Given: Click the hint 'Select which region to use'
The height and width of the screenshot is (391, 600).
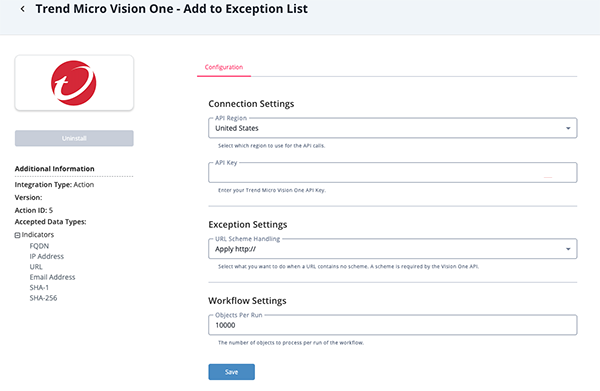Looking at the screenshot, I should (271, 146).
